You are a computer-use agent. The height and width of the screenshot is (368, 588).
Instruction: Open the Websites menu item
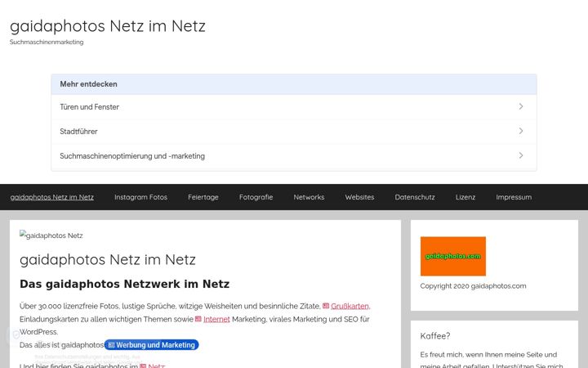click(x=359, y=197)
